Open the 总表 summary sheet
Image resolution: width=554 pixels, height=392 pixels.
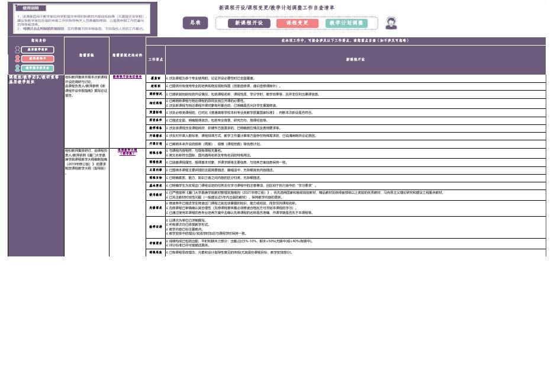click(x=195, y=23)
